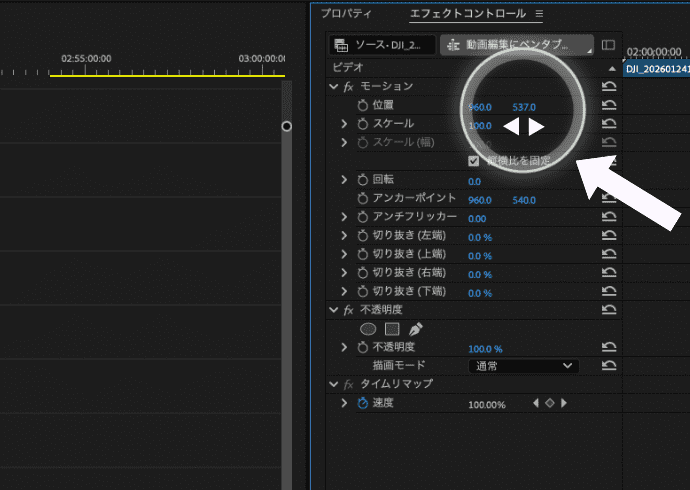Select the free draw bezier pen mask tool
690x490 pixels.
coord(416,328)
